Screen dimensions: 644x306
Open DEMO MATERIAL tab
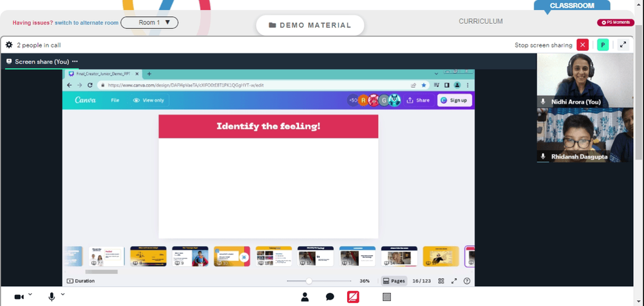(310, 25)
